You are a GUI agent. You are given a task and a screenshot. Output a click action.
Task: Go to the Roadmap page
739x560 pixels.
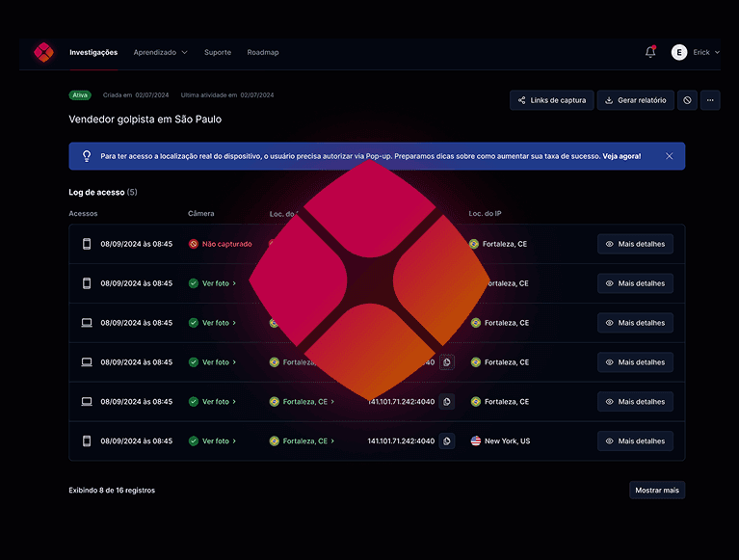coord(263,52)
